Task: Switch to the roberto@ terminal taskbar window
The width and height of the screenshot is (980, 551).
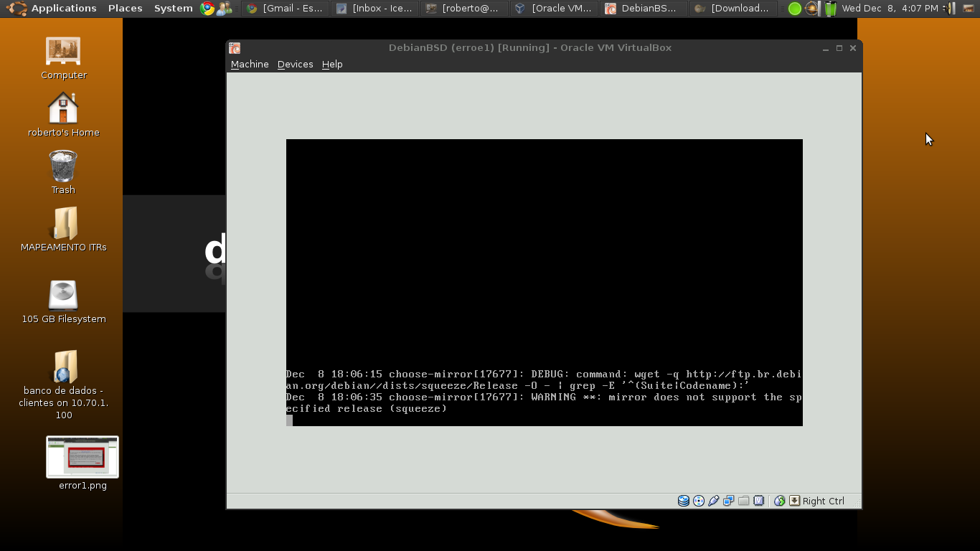Action: pos(464,9)
